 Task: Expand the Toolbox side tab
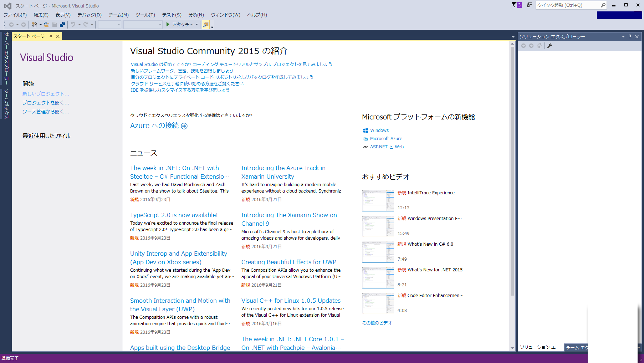pos(6,103)
